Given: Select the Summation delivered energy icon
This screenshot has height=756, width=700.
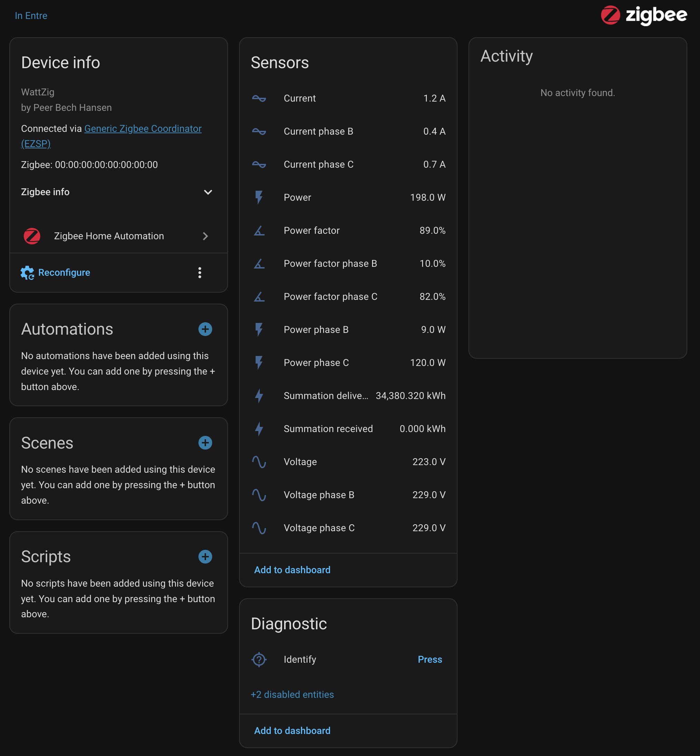Looking at the screenshot, I should click(259, 396).
